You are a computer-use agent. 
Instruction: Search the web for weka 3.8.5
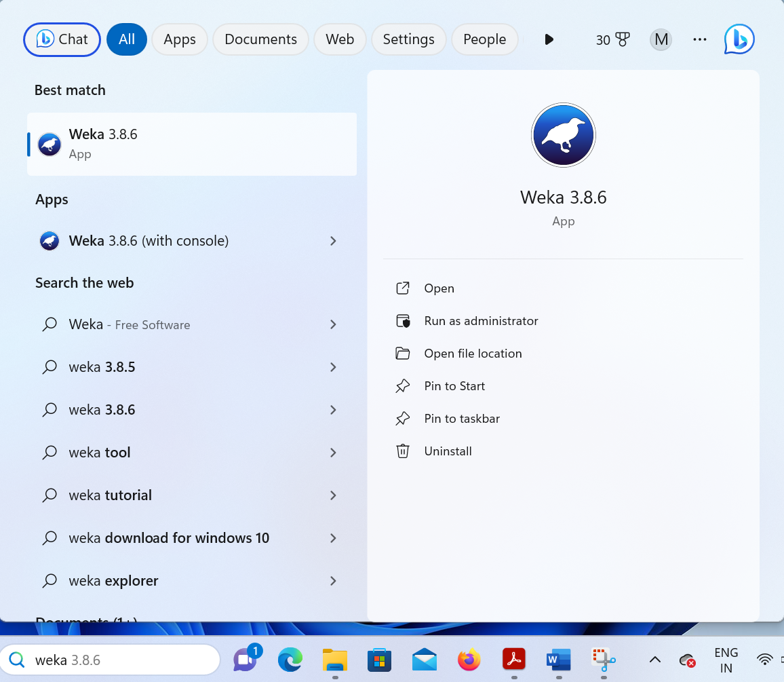pyautogui.click(x=102, y=367)
